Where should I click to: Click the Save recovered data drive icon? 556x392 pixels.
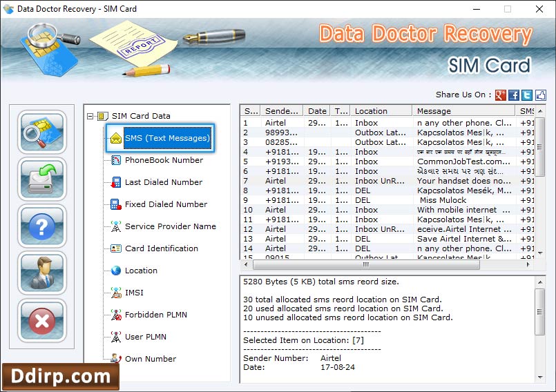tap(42, 179)
